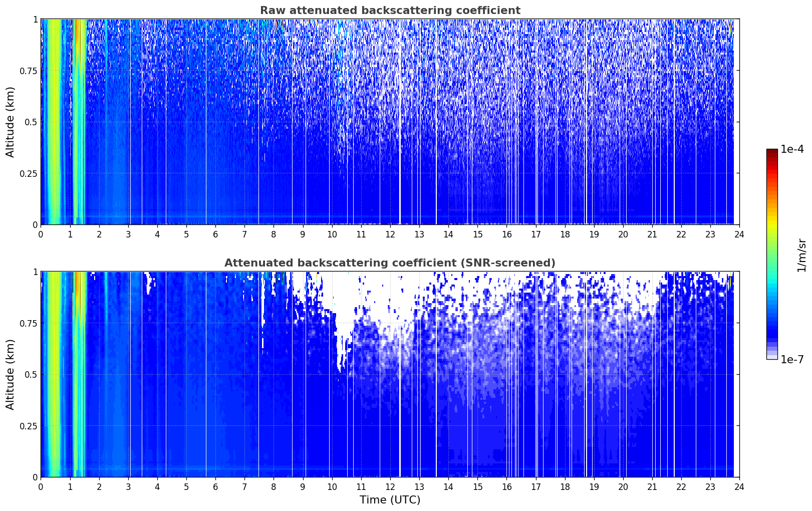The width and height of the screenshot is (812, 511).
Task: Pick the white bottom end of the colorbar
Action: click(772, 357)
